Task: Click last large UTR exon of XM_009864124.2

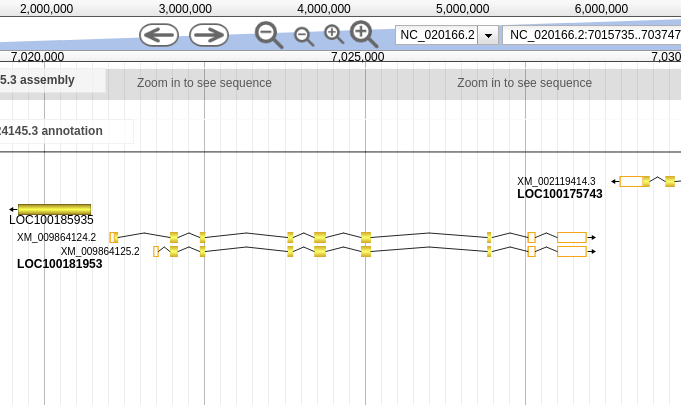Action: pos(572,237)
